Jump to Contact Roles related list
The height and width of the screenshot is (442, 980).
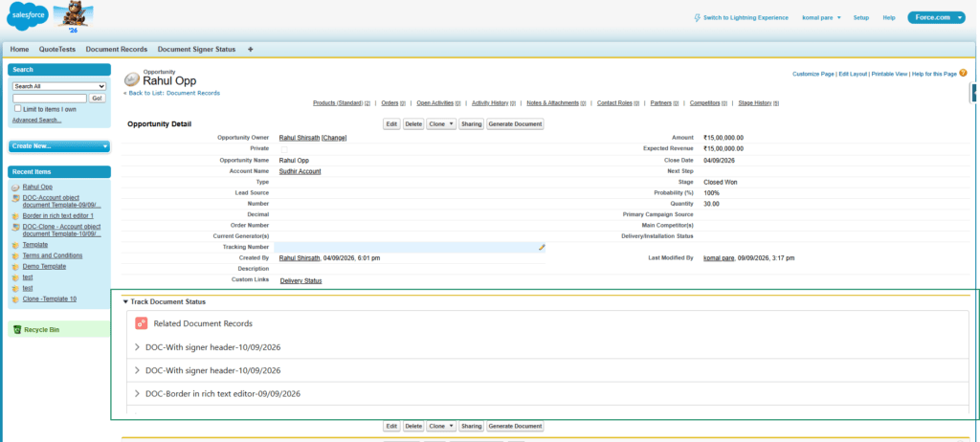click(619, 102)
